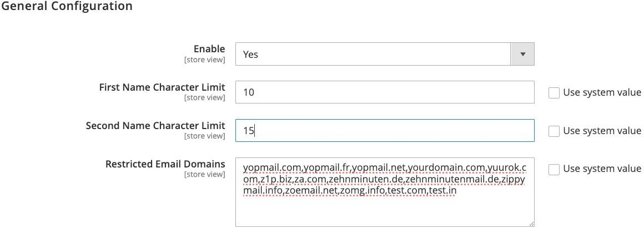Tick system value checkbox for Restricted Email Domains
Image resolution: width=644 pixels, height=227 pixels.
coord(554,169)
